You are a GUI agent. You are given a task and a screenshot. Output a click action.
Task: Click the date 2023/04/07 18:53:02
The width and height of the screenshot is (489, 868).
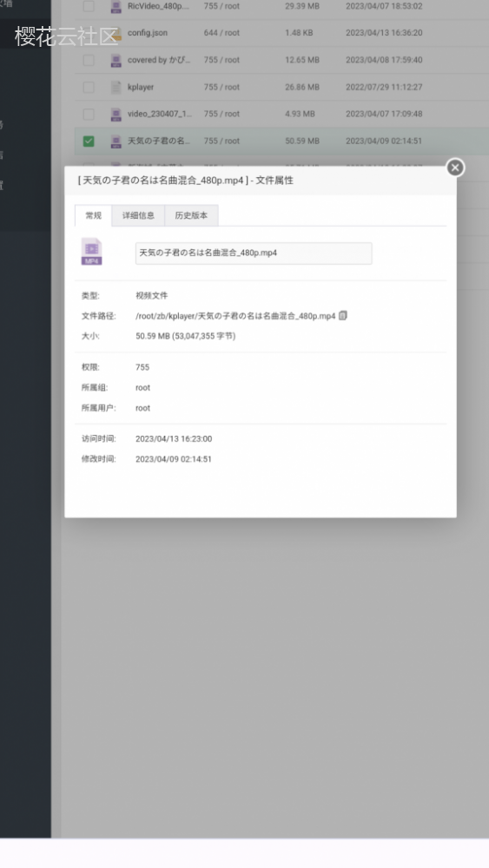click(384, 6)
